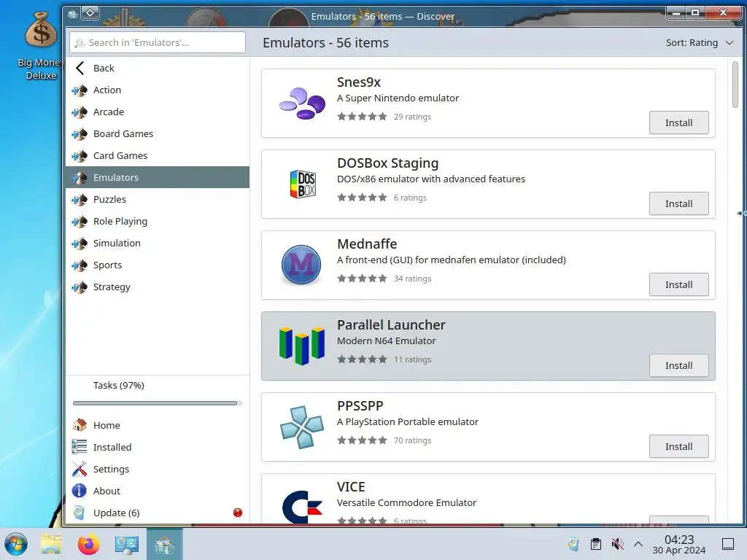Click '11 ratings' under Parallel Launcher
The height and width of the screenshot is (560, 747).
[x=412, y=359]
